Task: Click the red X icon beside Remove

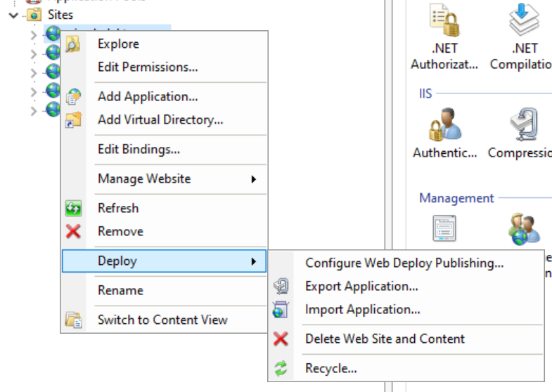Action: 73,231
